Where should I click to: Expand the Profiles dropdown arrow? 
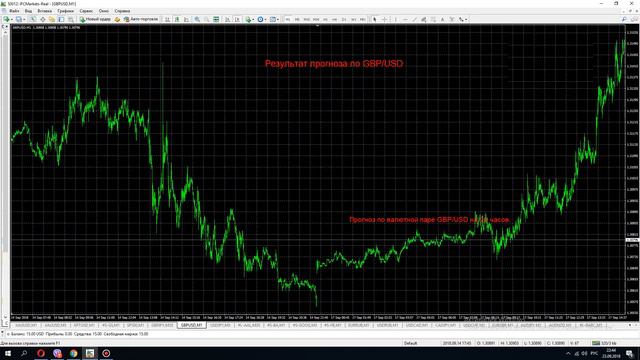pyautogui.click(x=24, y=19)
